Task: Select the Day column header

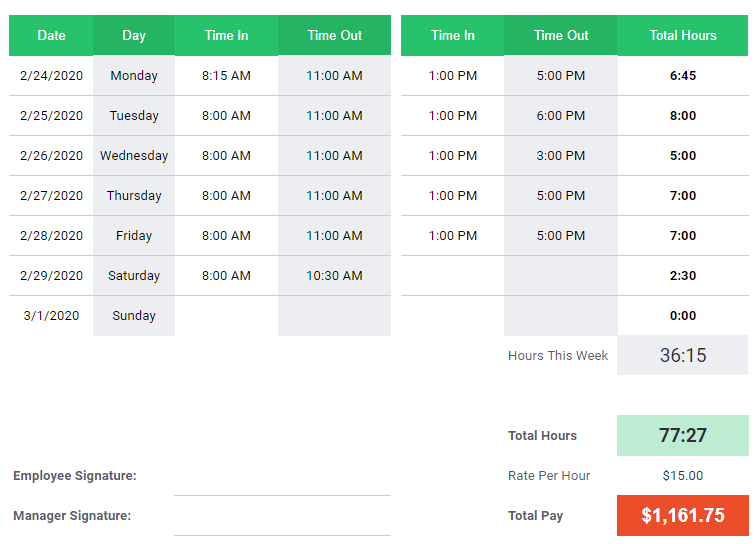Action: tap(134, 35)
